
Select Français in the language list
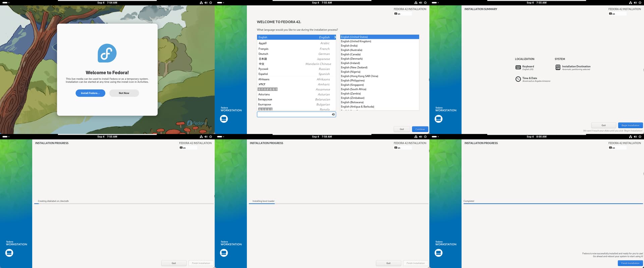click(x=263, y=49)
